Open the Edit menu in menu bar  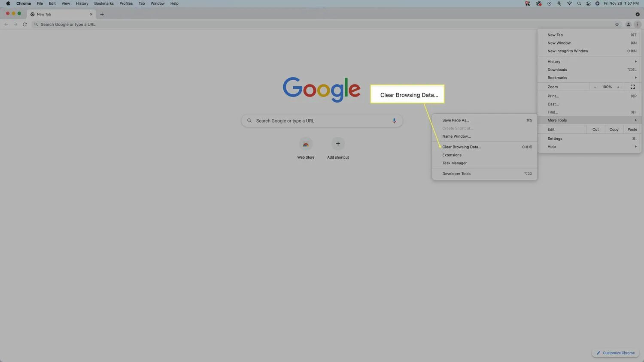tap(52, 3)
